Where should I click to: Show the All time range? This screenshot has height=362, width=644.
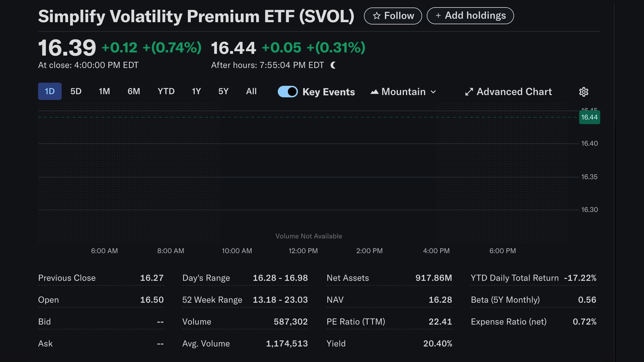pos(251,91)
